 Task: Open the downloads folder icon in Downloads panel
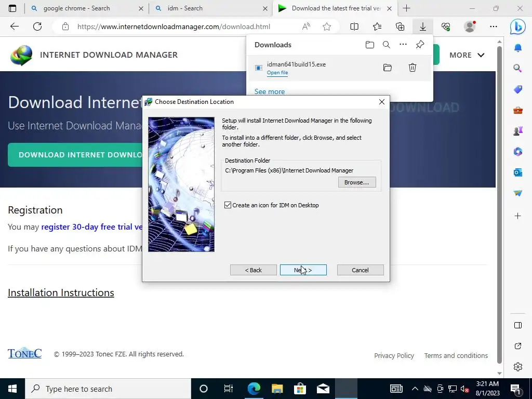(369, 45)
